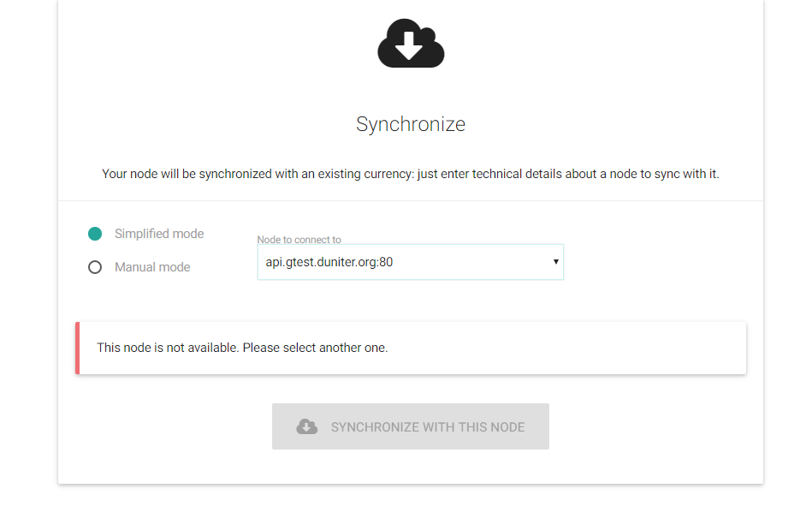Click the synchronization description paragraph
Image resolution: width=812 pixels, height=530 pixels.
point(410,174)
